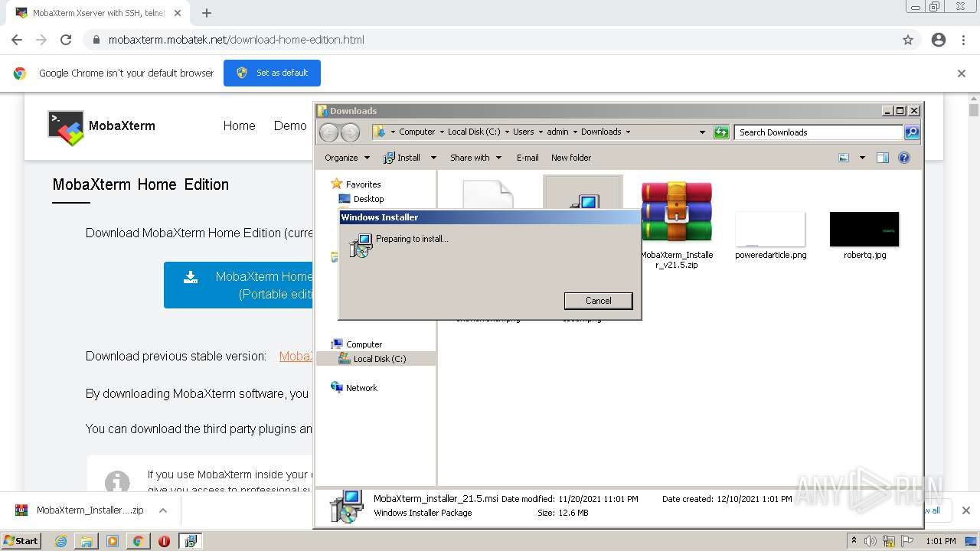Click the Set as default button

[272, 73]
